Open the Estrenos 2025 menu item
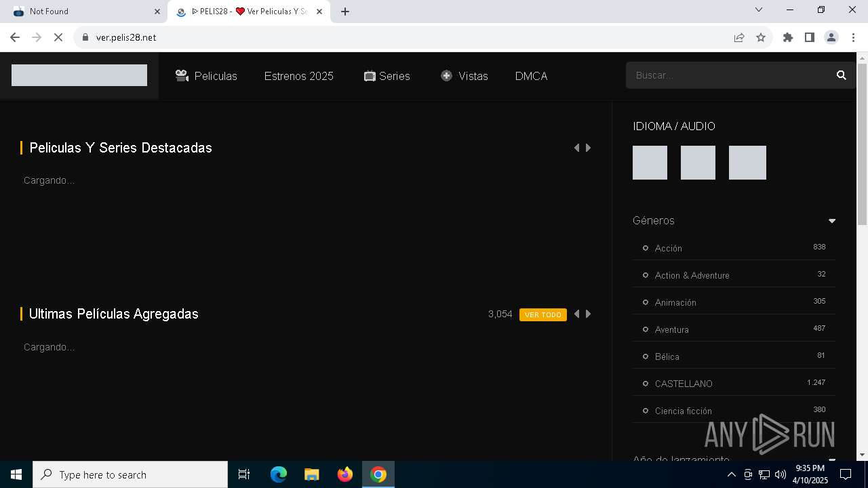The image size is (868, 488). tap(299, 76)
